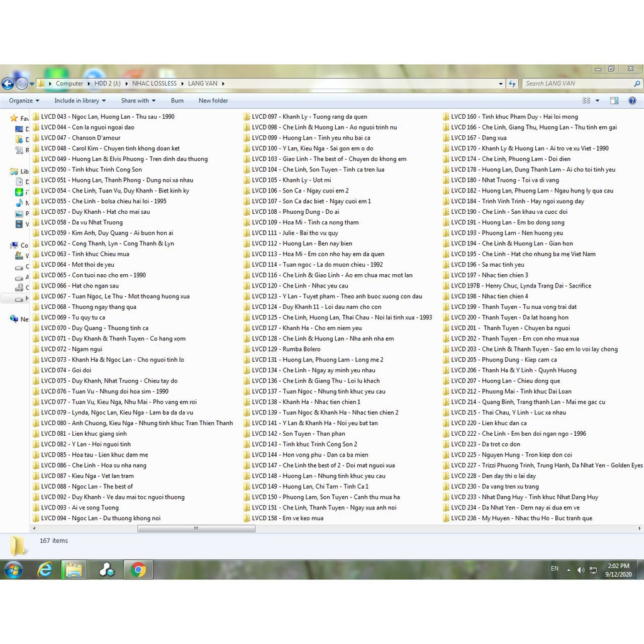Toggle the preview pane button
This screenshot has height=644, width=644.
[614, 101]
